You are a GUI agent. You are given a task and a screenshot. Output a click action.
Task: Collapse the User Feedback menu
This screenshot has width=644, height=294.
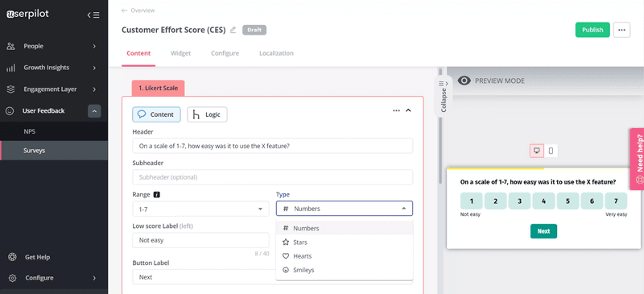tap(94, 111)
